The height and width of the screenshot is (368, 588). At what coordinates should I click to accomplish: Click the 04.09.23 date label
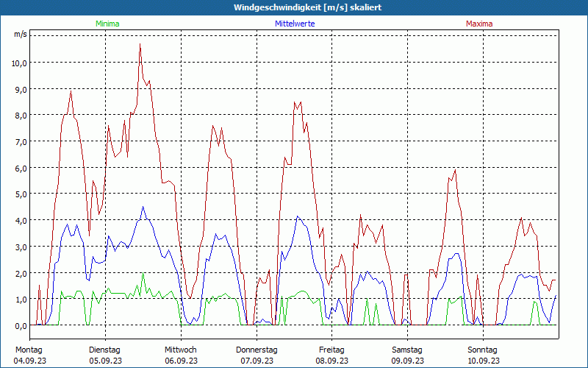(x=30, y=361)
